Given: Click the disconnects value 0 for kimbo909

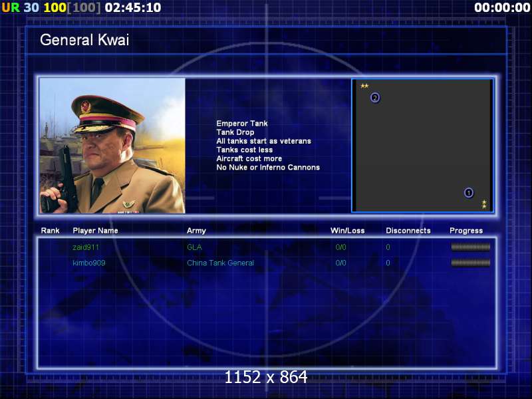Looking at the screenshot, I should [x=388, y=263].
